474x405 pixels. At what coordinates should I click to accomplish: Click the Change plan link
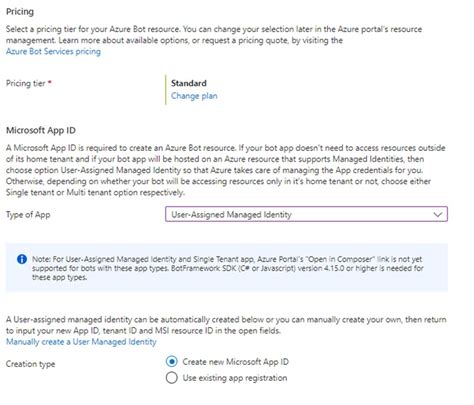[194, 96]
